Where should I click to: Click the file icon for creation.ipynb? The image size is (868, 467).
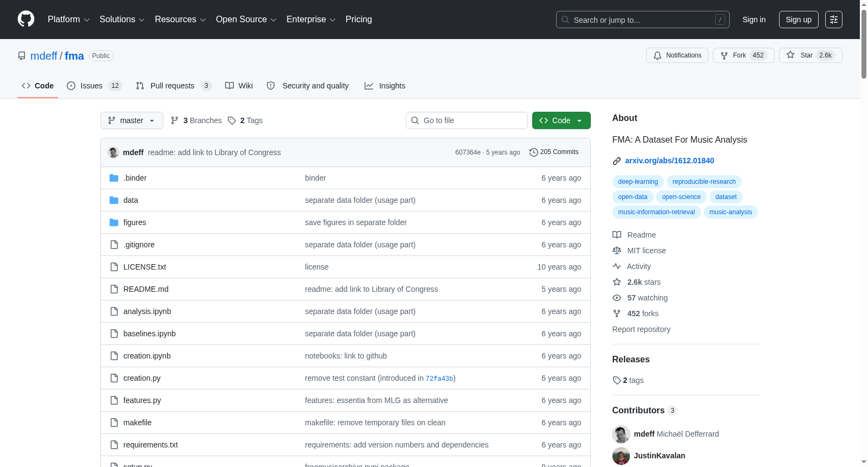pyautogui.click(x=114, y=356)
